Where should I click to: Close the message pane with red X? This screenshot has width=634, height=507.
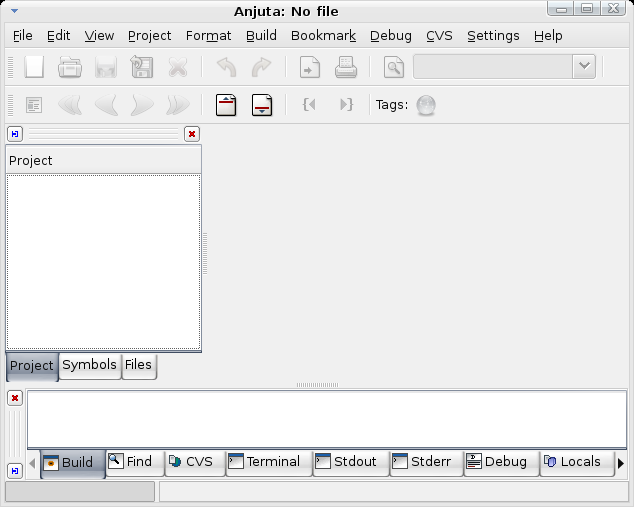[15, 398]
